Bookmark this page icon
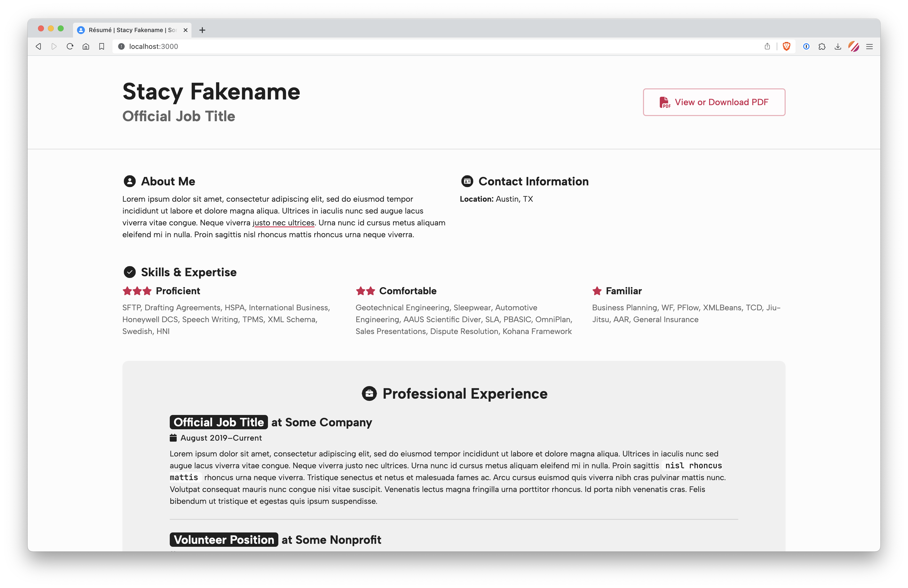 (x=101, y=47)
